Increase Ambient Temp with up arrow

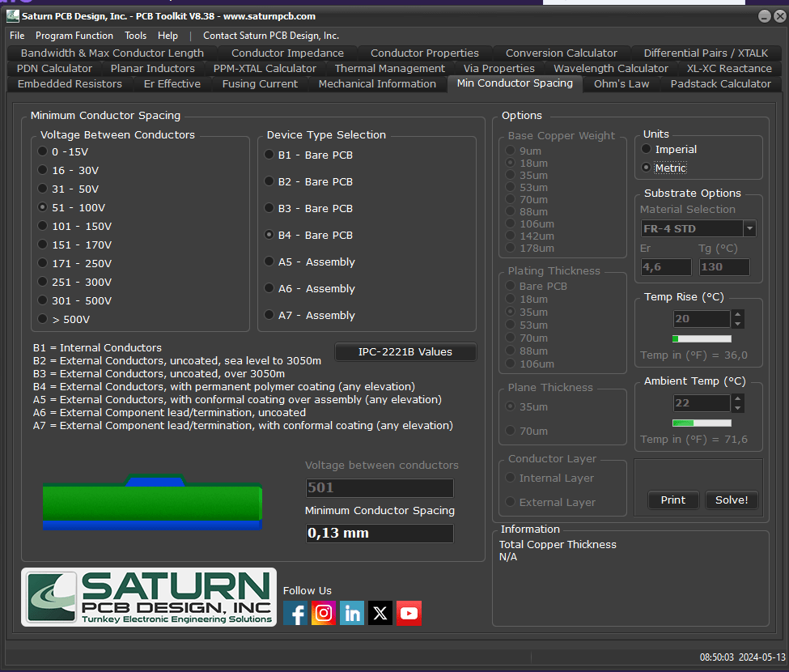(x=738, y=398)
